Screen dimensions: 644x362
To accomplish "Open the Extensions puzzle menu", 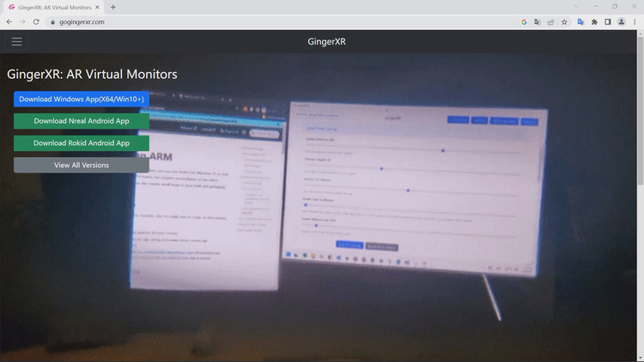I will pos(594,22).
